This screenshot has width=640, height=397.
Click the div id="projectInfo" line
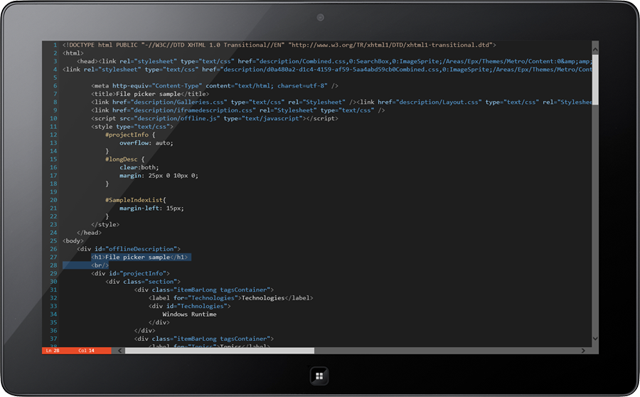130,273
